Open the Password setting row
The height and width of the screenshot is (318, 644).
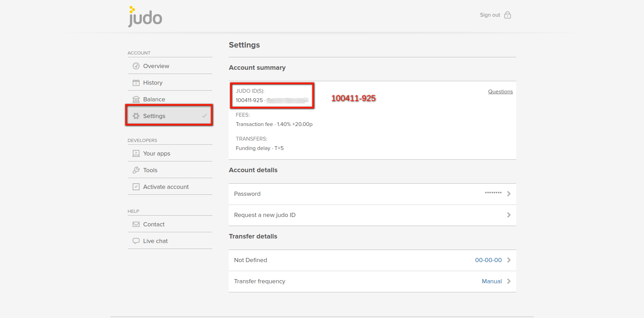pyautogui.click(x=372, y=194)
